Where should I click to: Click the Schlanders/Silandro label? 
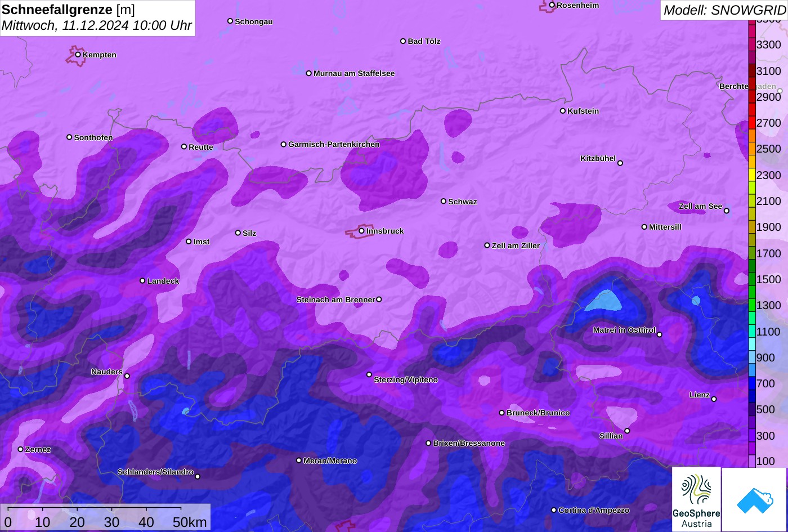click(155, 472)
